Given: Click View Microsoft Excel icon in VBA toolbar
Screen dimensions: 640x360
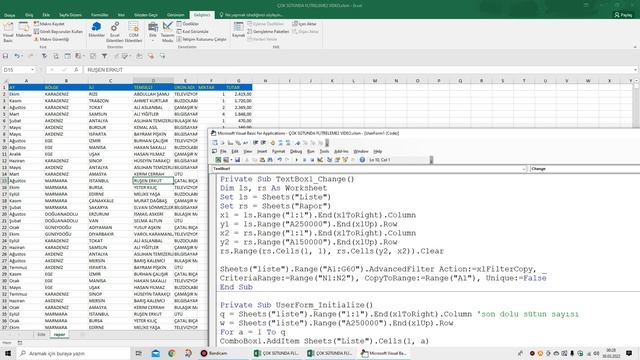Looking at the screenshot, I should pyautogui.click(x=218, y=160).
